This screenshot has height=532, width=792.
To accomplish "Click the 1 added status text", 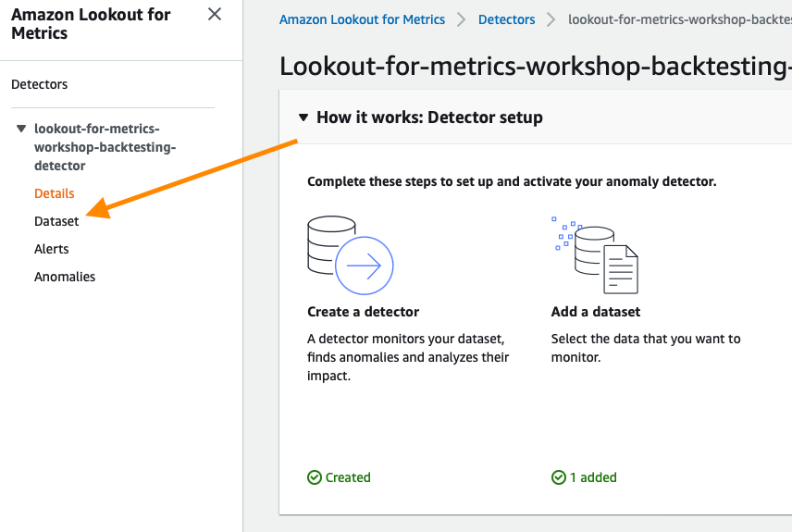I will coord(593,477).
